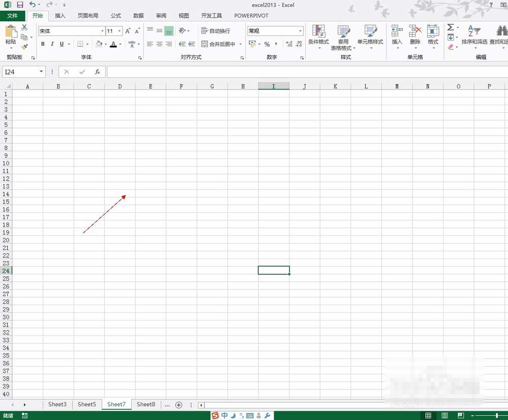The height and width of the screenshot is (420, 508).
Task: Toggle Wrap Text (自动换行)
Action: pos(215,31)
